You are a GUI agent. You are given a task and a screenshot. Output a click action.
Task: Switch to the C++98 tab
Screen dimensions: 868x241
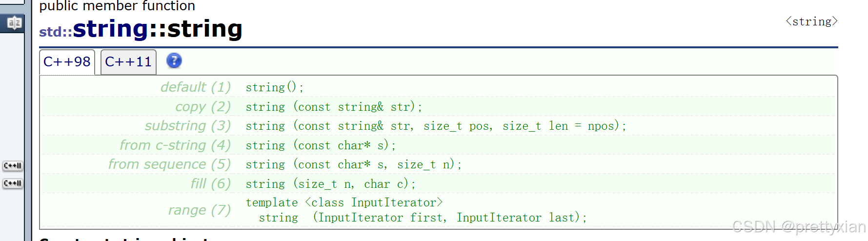pyautogui.click(x=67, y=62)
